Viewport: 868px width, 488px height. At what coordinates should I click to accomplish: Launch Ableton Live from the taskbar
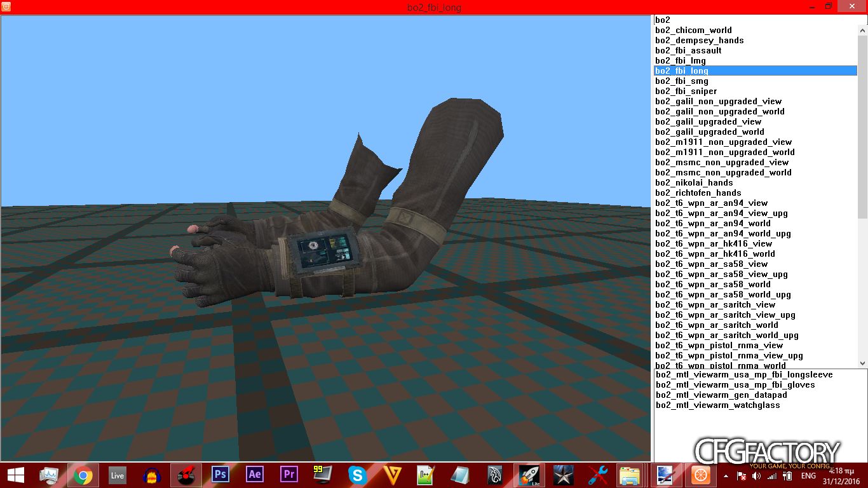[117, 475]
